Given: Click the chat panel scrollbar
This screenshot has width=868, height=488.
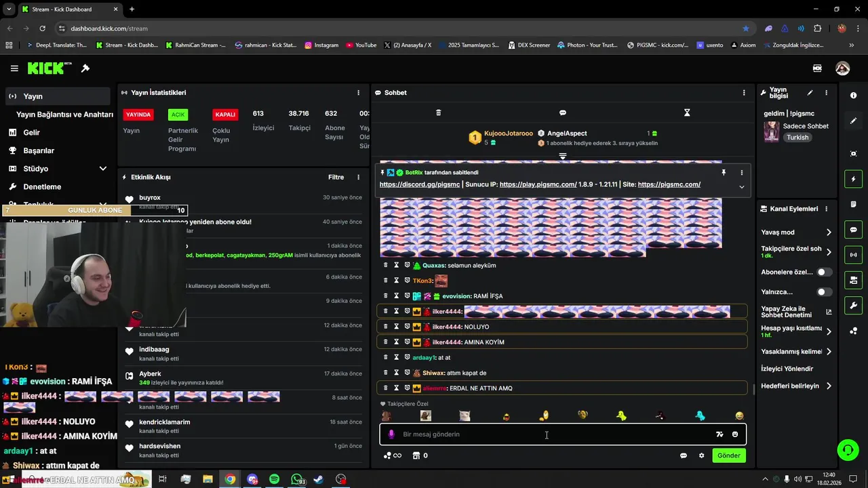Looking at the screenshot, I should [753, 389].
